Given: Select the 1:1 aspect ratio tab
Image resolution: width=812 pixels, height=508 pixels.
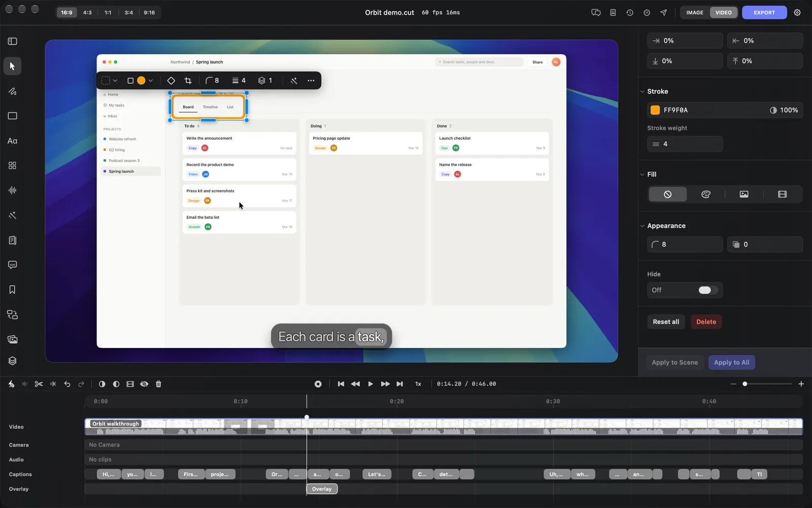Looking at the screenshot, I should (x=108, y=13).
